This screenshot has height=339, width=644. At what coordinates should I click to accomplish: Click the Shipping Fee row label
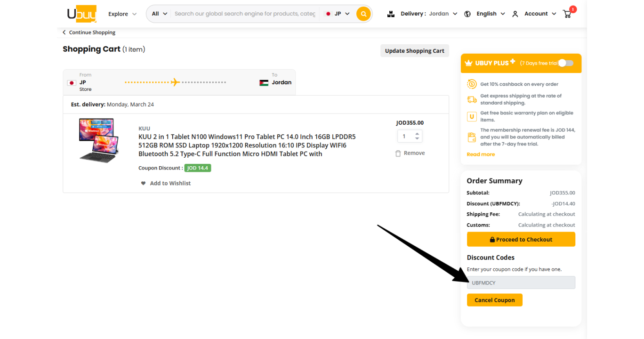tap(483, 214)
